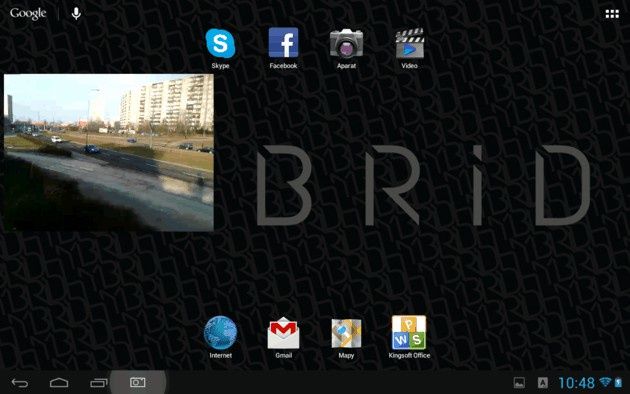Launch the Facebook app
This screenshot has width=630, height=394.
(283, 43)
